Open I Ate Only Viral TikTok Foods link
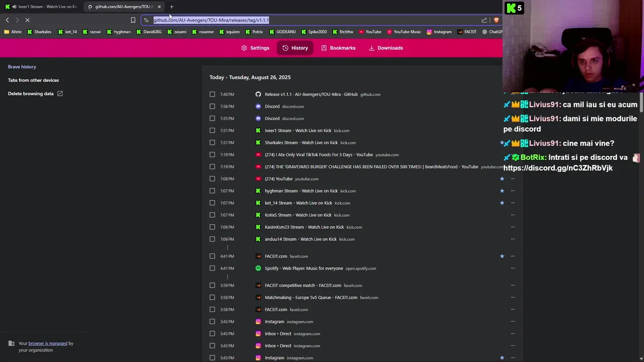 tap(319, 155)
